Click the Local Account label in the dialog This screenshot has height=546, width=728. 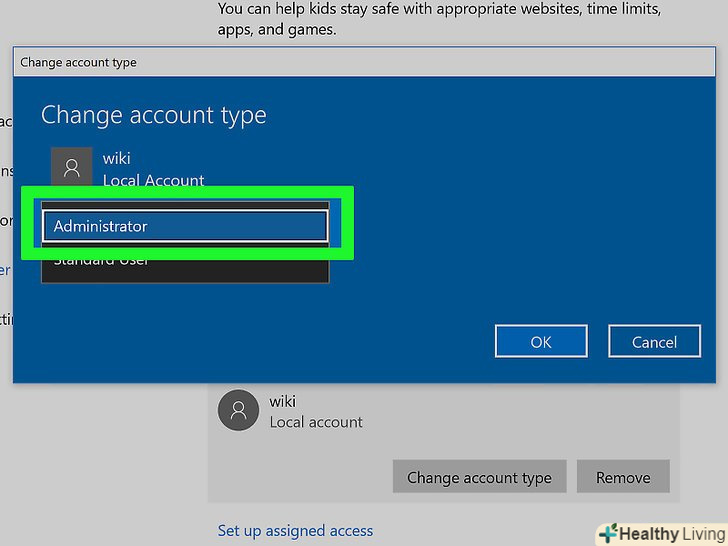click(x=153, y=180)
